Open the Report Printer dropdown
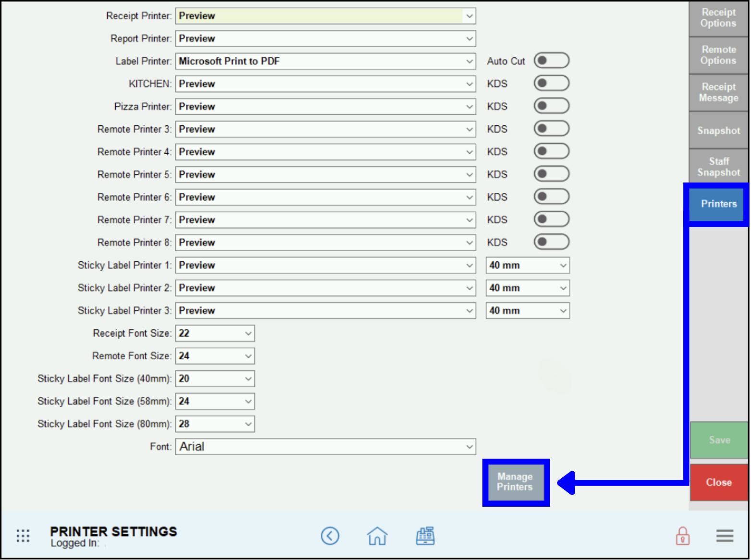 (x=325, y=38)
